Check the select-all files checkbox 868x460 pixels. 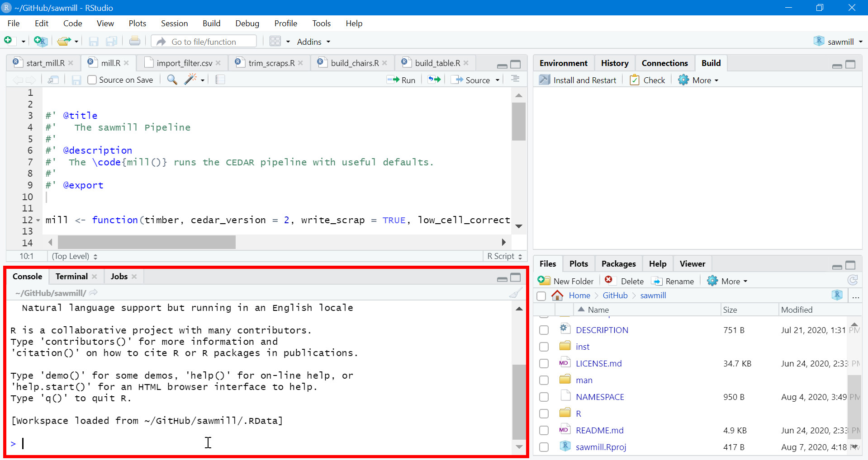click(541, 296)
